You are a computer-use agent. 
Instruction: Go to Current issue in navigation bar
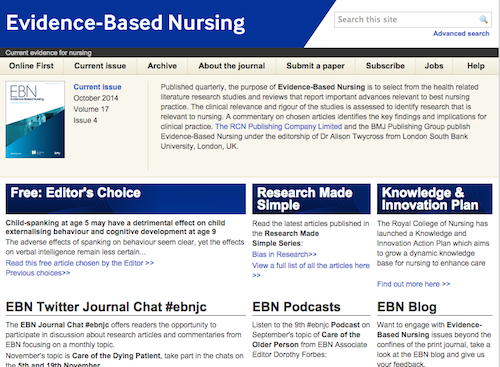pos(100,66)
